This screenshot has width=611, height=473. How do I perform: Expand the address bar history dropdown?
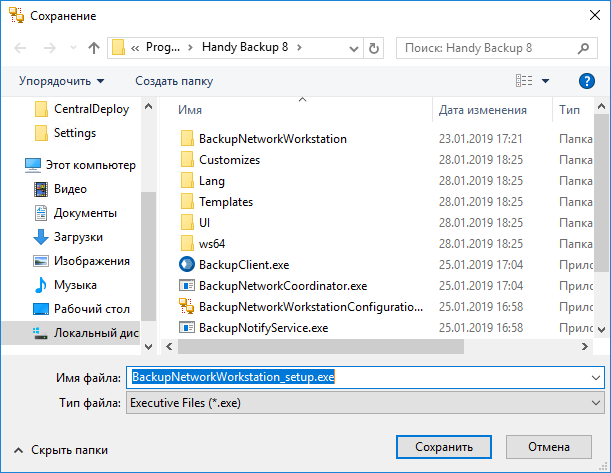[x=353, y=49]
